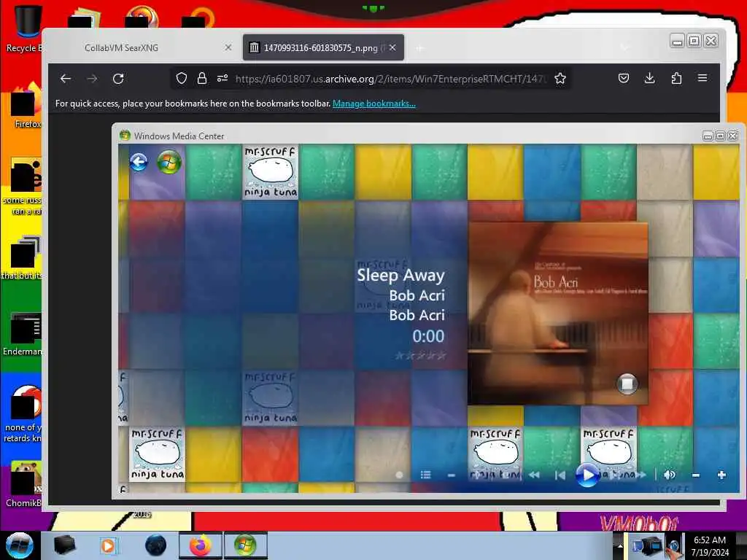Go back with Firefox's back arrow

click(66, 79)
